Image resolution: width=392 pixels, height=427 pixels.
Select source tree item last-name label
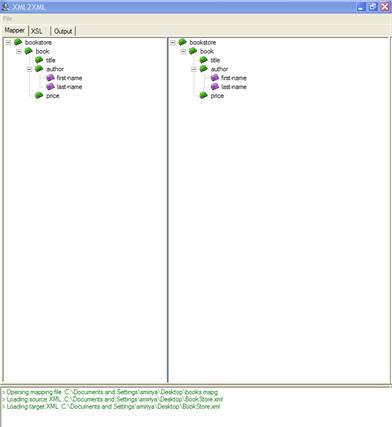(69, 87)
